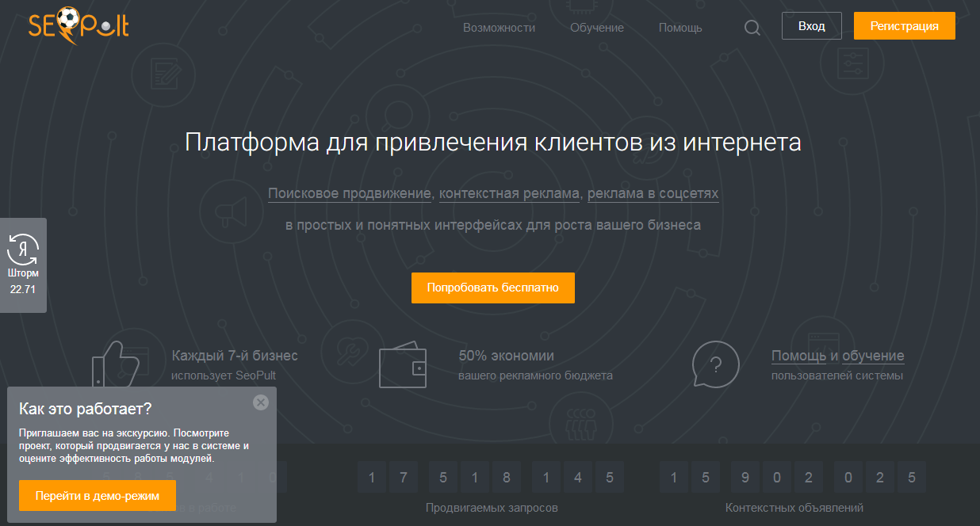Click the wallet savings icon
Screen dimensions: 980x526
[403, 368]
